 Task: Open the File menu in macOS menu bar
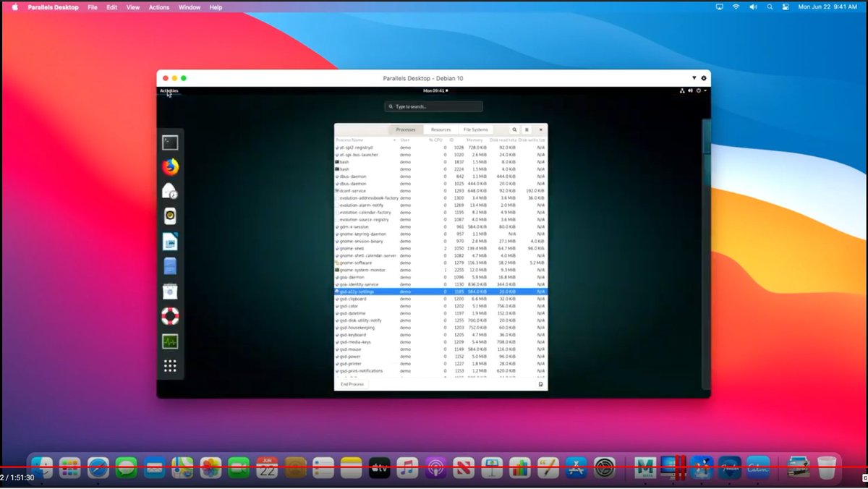coord(92,7)
